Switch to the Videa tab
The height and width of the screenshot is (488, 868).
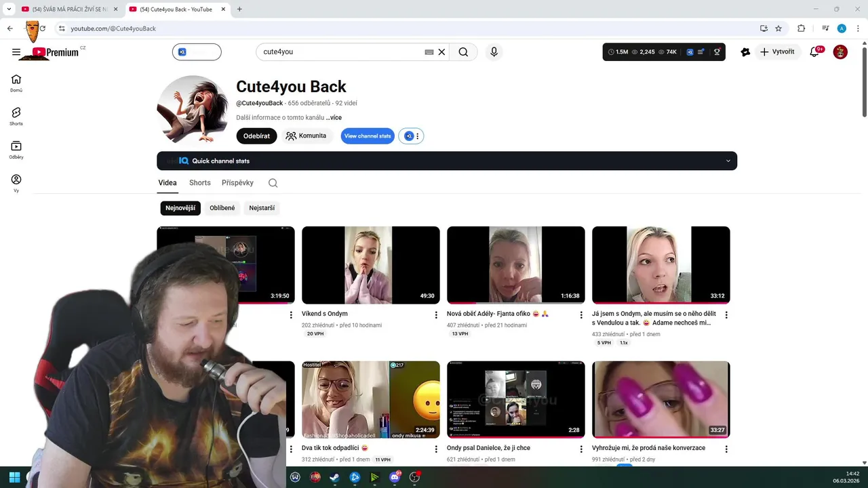coord(167,183)
